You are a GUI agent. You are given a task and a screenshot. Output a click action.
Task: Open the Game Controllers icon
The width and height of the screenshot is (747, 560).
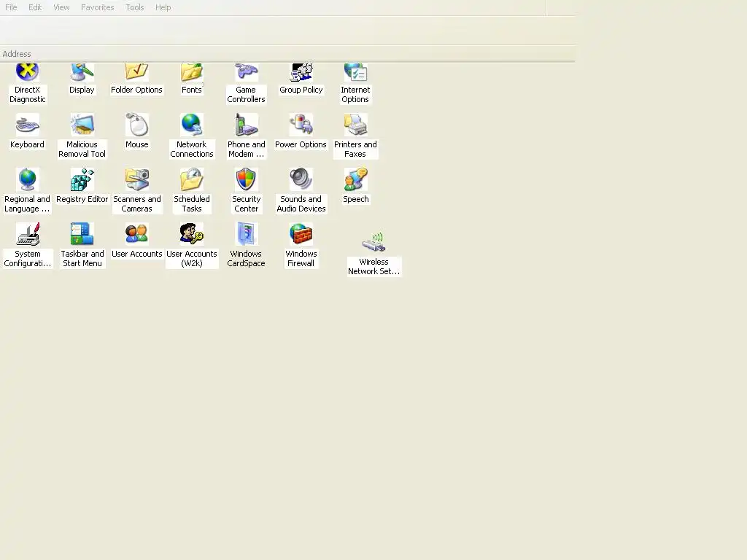click(247, 72)
